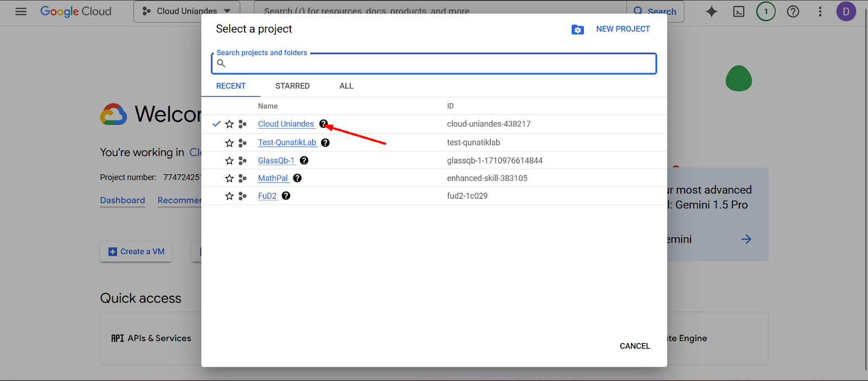This screenshot has width=868, height=381.
Task: Click project ID cloud-uniandes-438217
Action: coord(489,124)
